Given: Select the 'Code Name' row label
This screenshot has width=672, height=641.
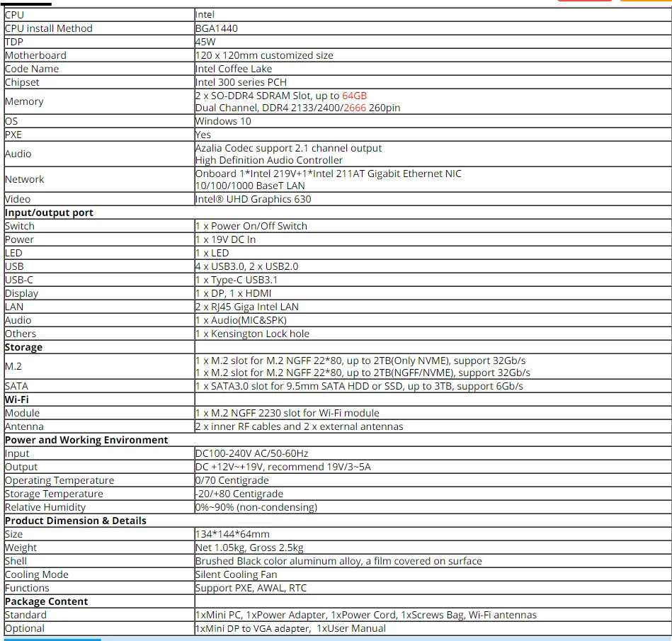Looking at the screenshot, I should pyautogui.click(x=32, y=69).
